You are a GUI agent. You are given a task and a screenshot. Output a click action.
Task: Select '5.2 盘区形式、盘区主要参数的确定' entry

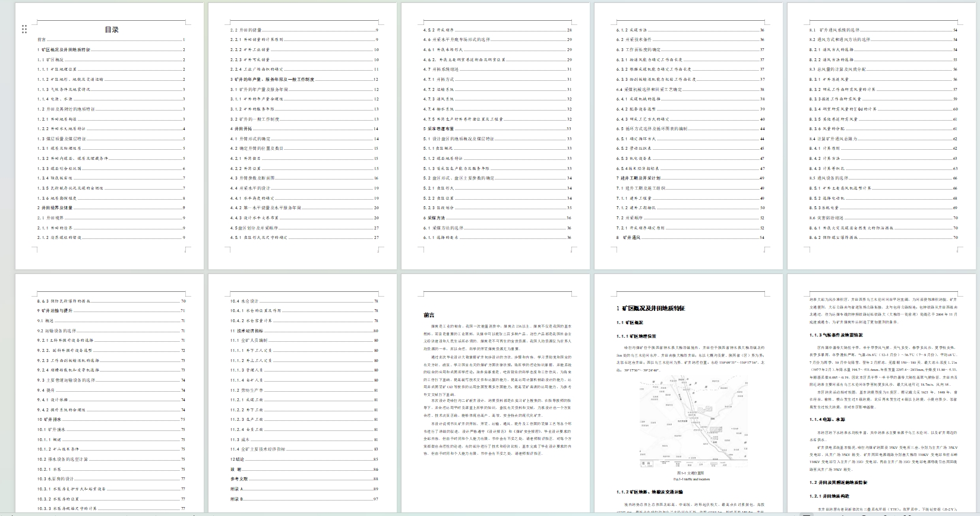[497, 178]
